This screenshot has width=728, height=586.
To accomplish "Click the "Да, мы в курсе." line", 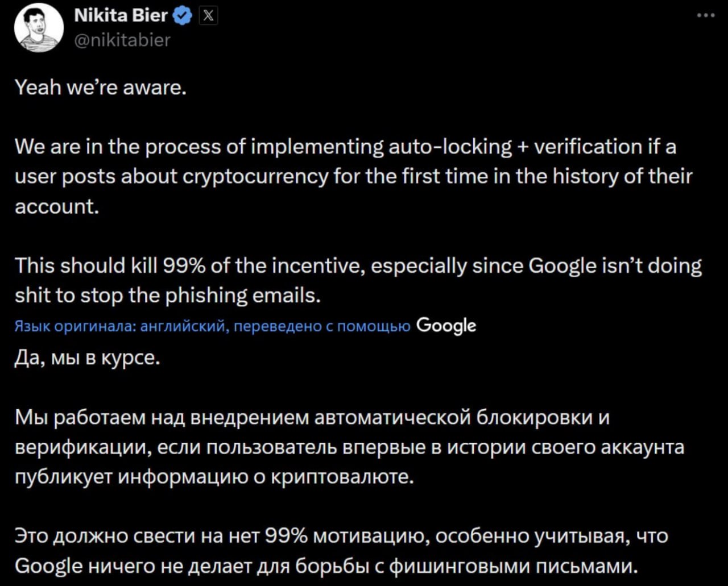I will tap(88, 359).
